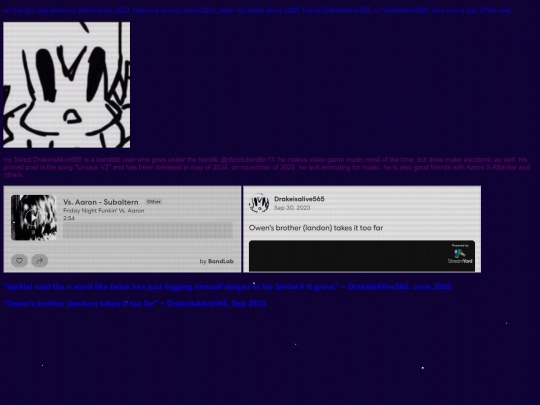Open 'Friday Night Funkin' Vs. Aaron' album text

tap(104, 211)
